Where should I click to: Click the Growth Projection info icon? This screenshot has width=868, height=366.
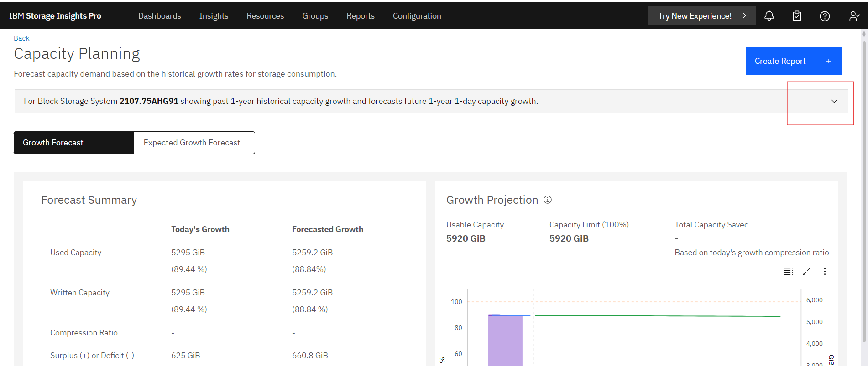click(548, 200)
